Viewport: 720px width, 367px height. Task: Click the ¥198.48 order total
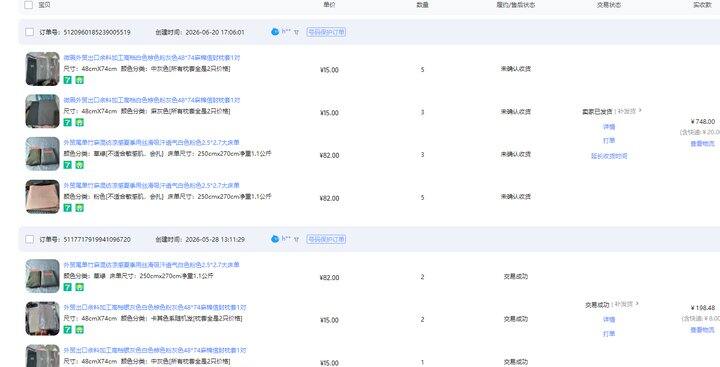(703, 308)
